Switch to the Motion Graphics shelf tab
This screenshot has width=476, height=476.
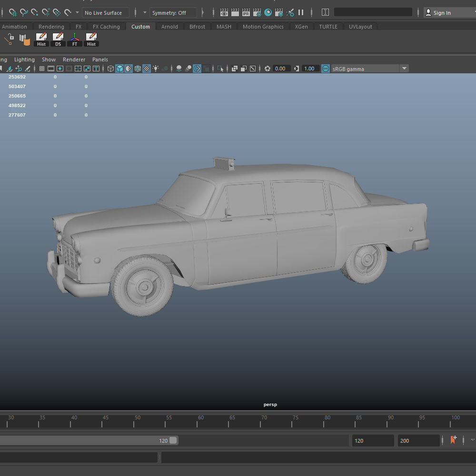[263, 26]
